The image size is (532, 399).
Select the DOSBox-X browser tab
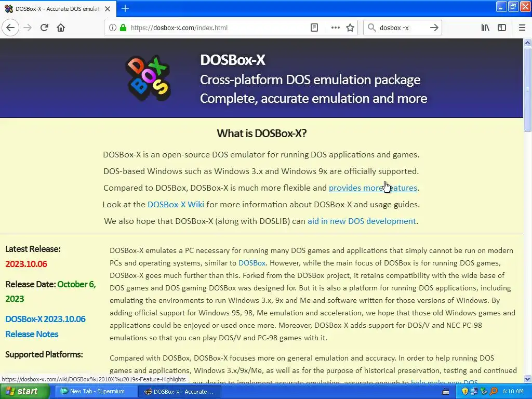click(x=58, y=9)
